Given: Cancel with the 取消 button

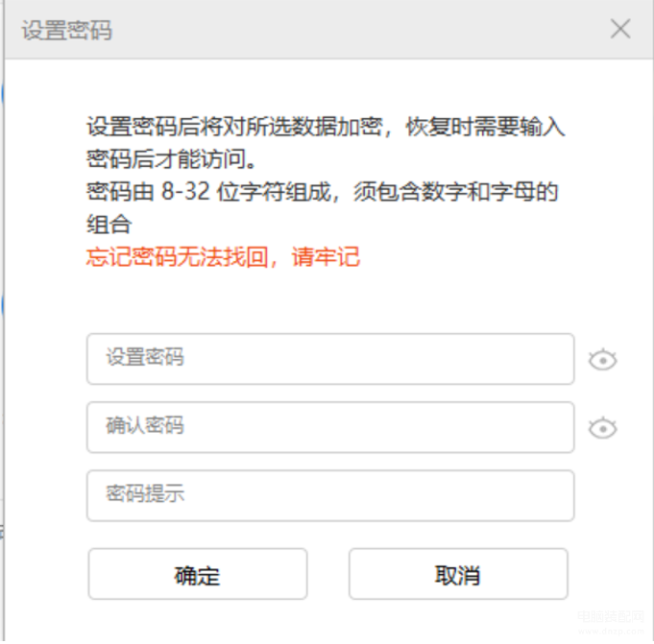Looking at the screenshot, I should pos(458,574).
